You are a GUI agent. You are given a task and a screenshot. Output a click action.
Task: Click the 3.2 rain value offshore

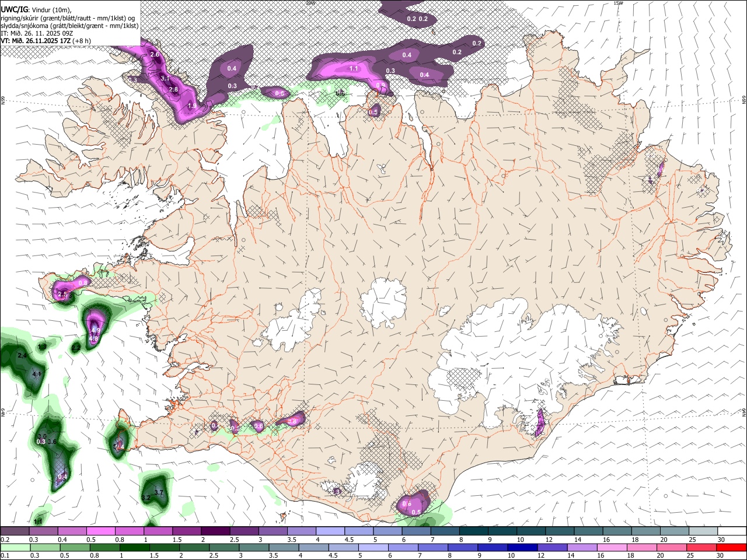tap(146, 498)
